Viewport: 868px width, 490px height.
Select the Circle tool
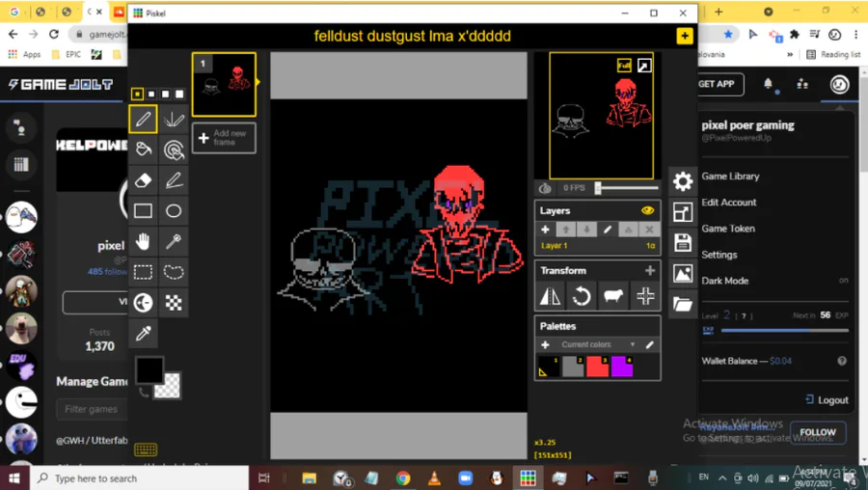[174, 211]
